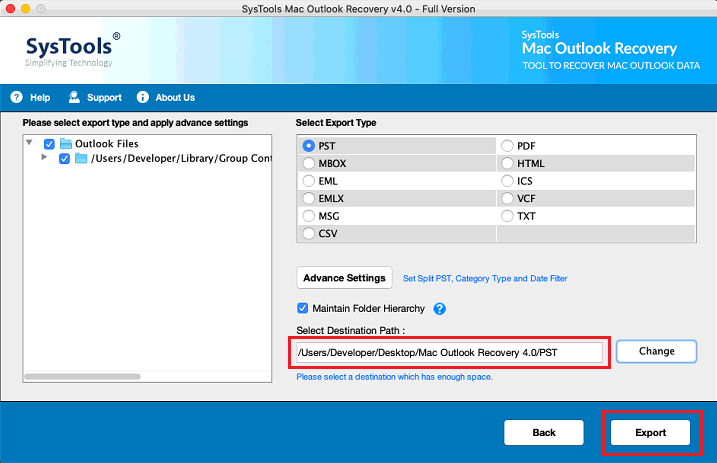
Task: Select the CSV radio button
Action: (308, 233)
